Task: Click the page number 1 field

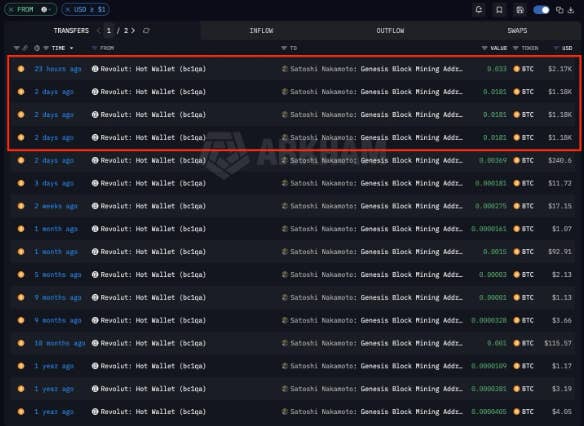Action: (109, 31)
